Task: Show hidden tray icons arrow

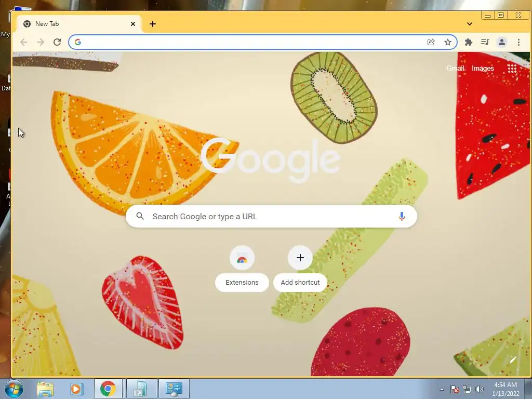Action: coord(442,389)
